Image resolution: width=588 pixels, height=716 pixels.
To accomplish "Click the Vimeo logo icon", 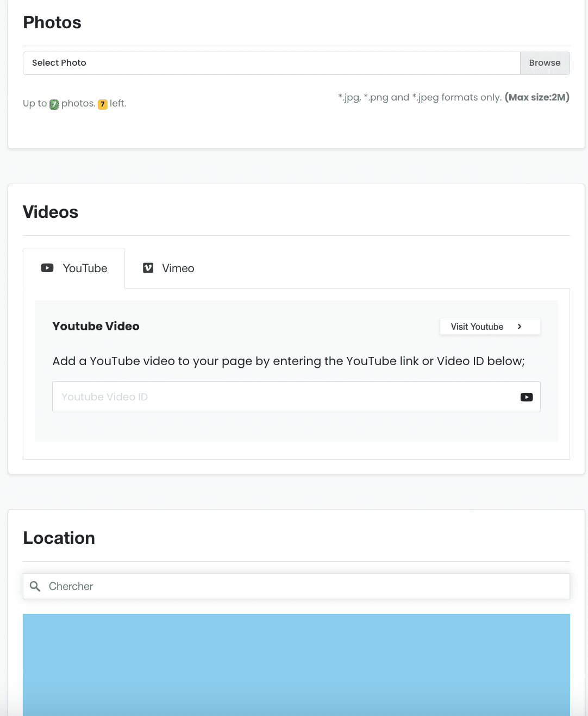I will (x=148, y=268).
